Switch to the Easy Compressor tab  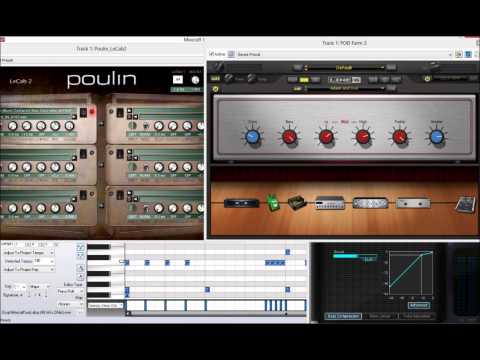tap(343, 316)
